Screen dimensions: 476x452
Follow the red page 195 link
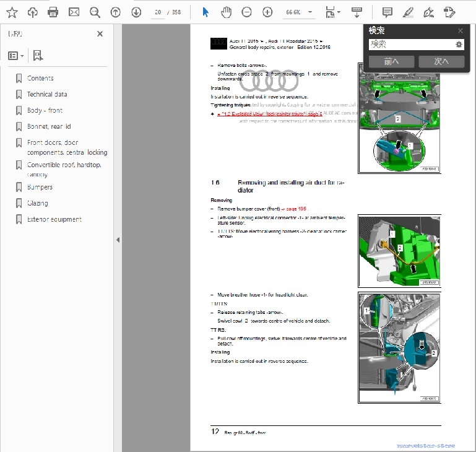point(294,209)
